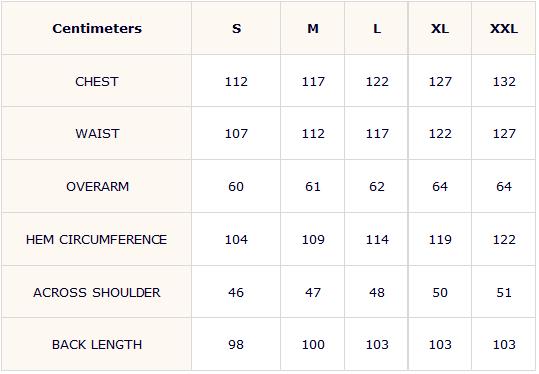Click the ACROSS SHOULDER row label

point(97,292)
